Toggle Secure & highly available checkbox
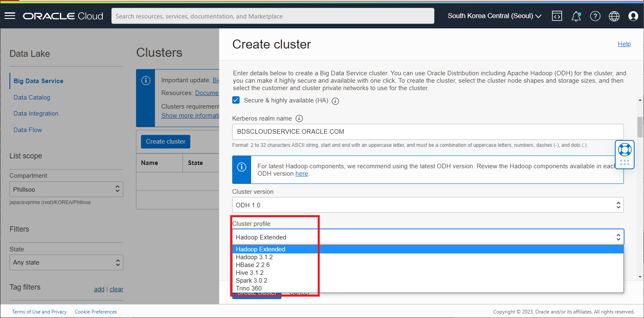The image size is (644, 318). [236, 100]
